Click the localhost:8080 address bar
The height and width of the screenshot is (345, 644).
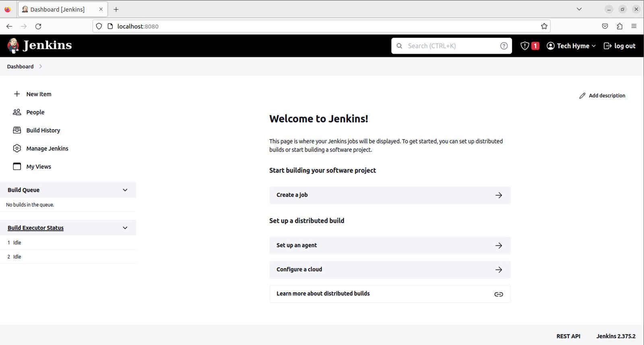pyautogui.click(x=322, y=26)
